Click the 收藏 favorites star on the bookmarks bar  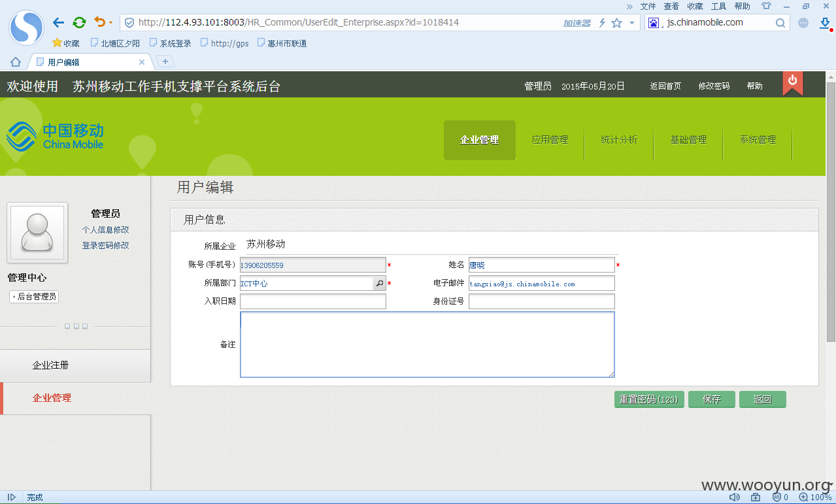[66, 43]
